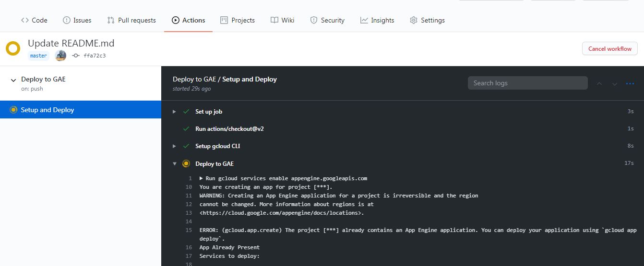644x266 pixels.
Task: Click the Services to deploy log line
Action: [x=229, y=256]
